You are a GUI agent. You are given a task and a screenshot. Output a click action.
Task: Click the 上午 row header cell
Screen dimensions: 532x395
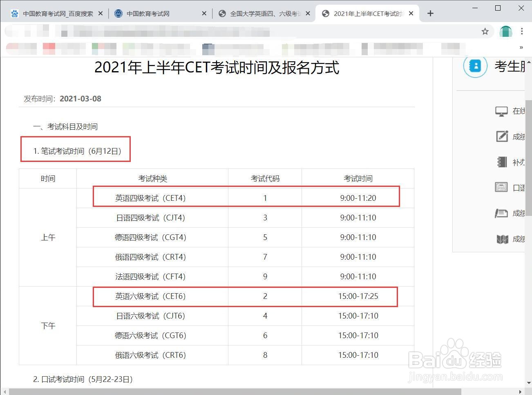(48, 238)
